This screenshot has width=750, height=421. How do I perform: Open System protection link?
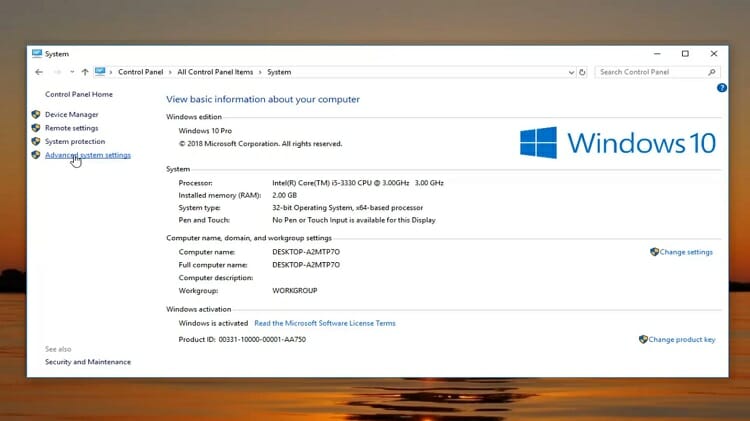(x=75, y=141)
